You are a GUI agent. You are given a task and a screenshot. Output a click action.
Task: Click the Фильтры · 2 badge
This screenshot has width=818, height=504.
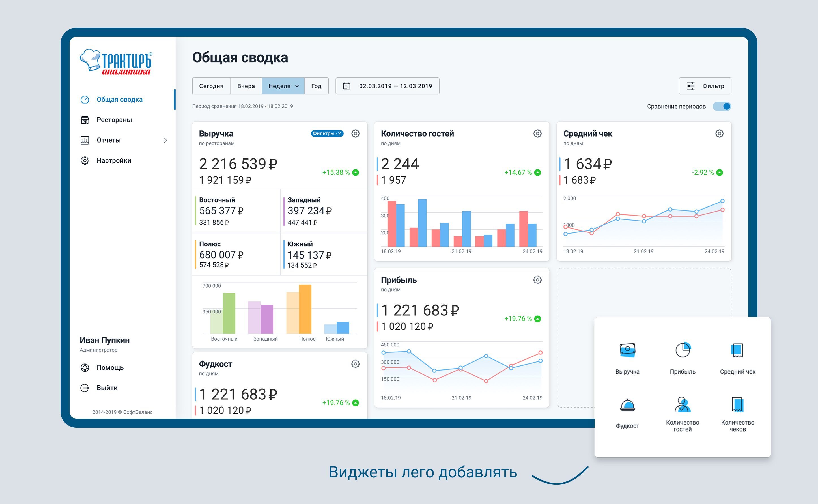pyautogui.click(x=327, y=134)
